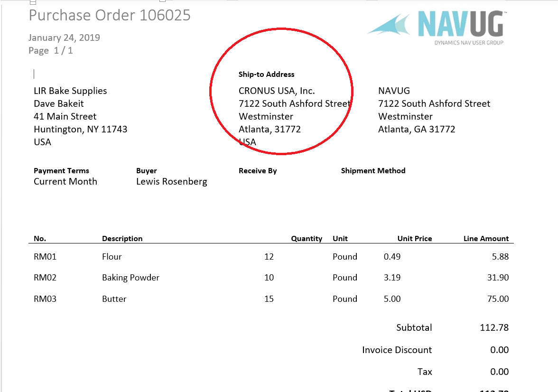Click LIR Bake Supplies vendor name
Viewport: 558px width, 392px height.
click(70, 91)
